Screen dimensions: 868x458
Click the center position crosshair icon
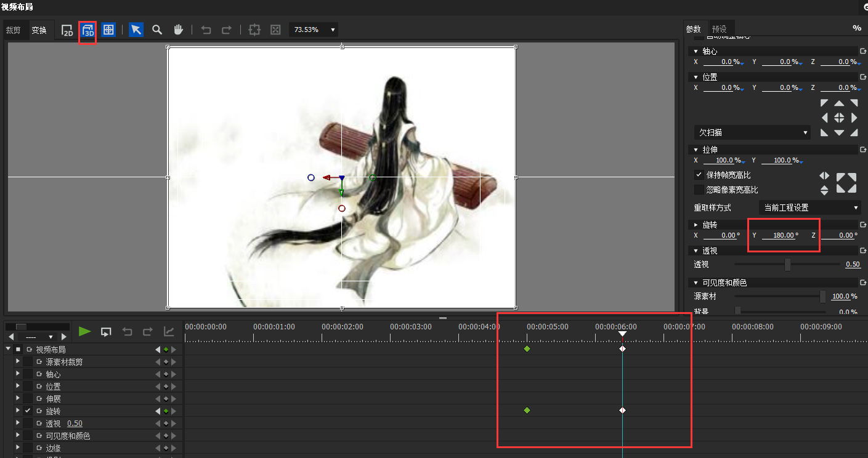(839, 118)
